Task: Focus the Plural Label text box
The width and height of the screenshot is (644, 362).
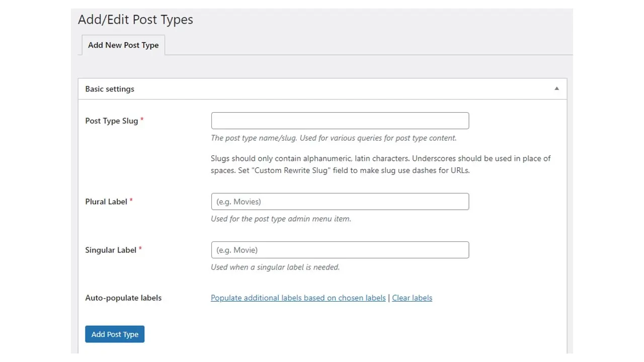Action: click(x=340, y=202)
